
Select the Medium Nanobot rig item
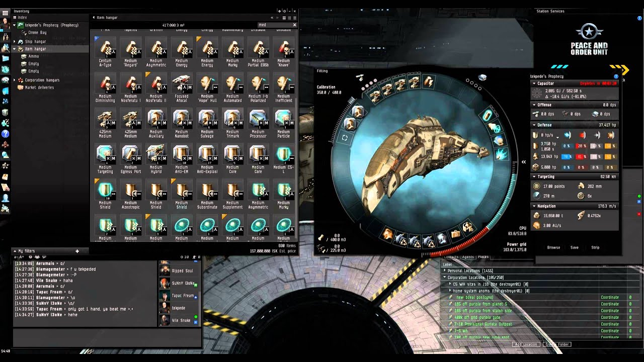point(182,124)
